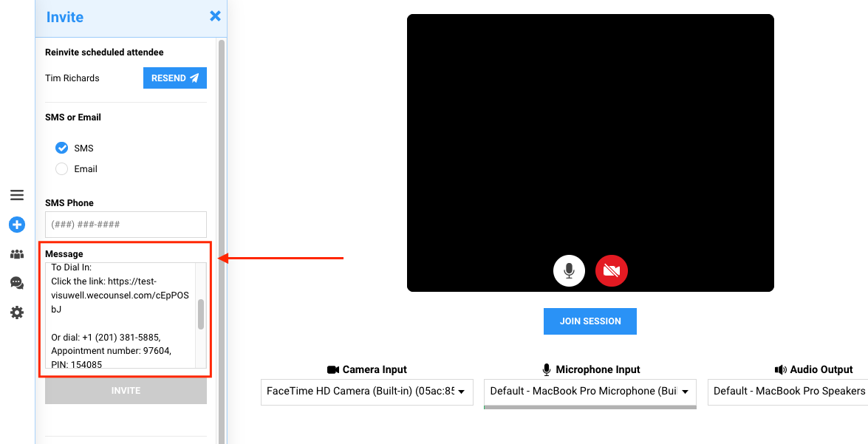
Task: Open the participants group icon
Action: [x=17, y=255]
